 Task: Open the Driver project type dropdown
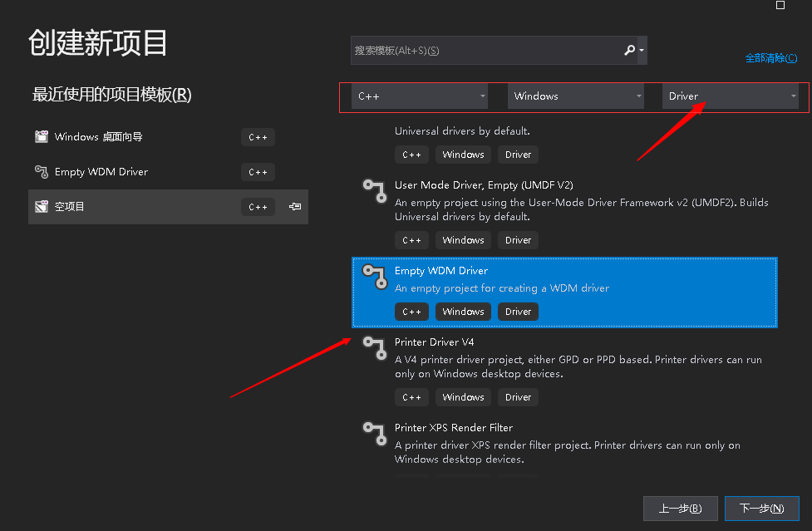coord(731,96)
